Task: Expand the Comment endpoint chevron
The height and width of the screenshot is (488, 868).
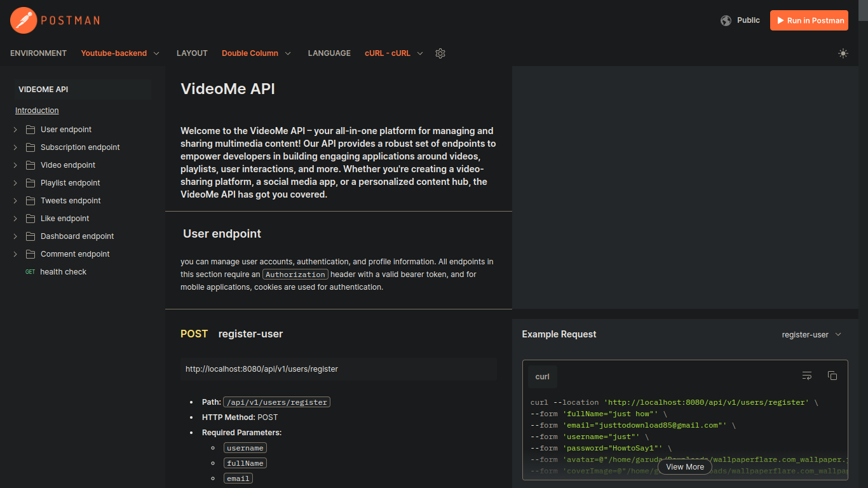Action: (15, 254)
